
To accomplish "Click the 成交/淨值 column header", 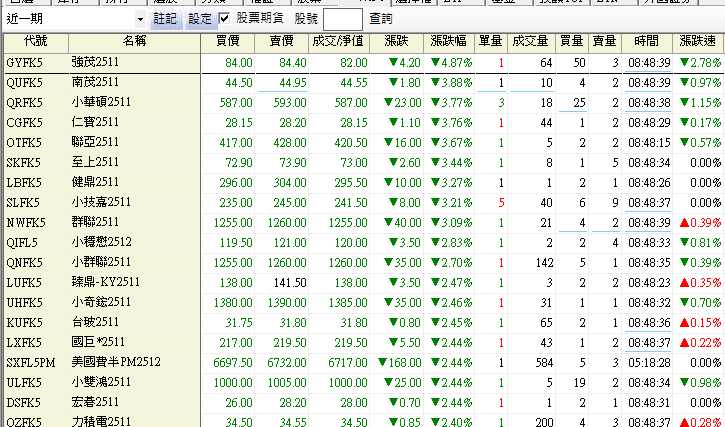I will [340, 42].
